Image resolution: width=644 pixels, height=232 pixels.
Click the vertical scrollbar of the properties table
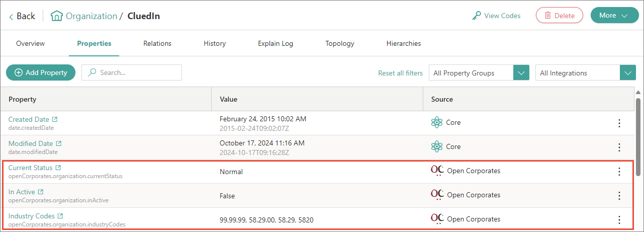click(638, 136)
